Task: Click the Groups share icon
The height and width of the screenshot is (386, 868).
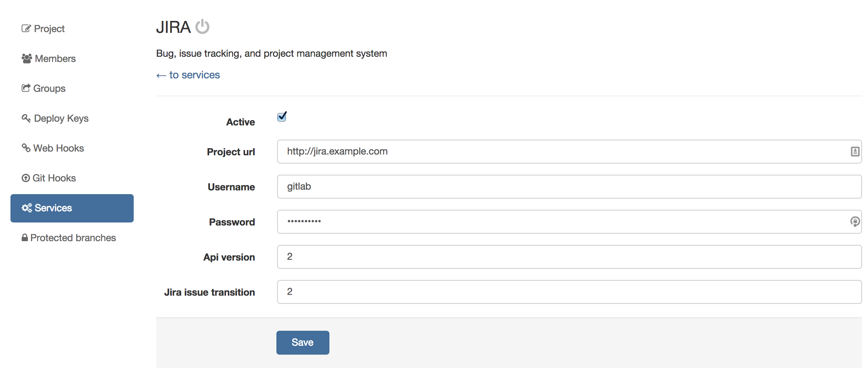Action: [25, 87]
